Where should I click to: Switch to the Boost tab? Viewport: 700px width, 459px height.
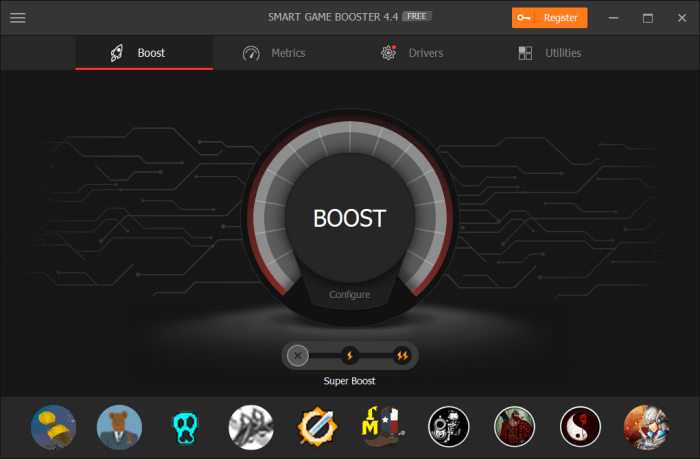tap(144, 53)
